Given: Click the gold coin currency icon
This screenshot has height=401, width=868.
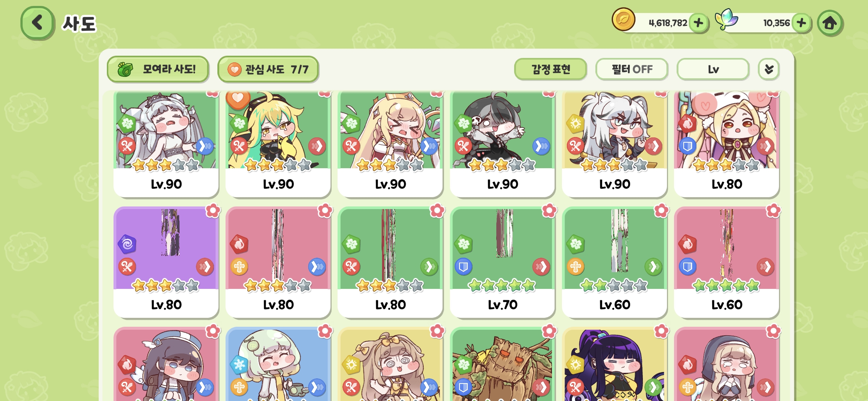Looking at the screenshot, I should pyautogui.click(x=624, y=19).
